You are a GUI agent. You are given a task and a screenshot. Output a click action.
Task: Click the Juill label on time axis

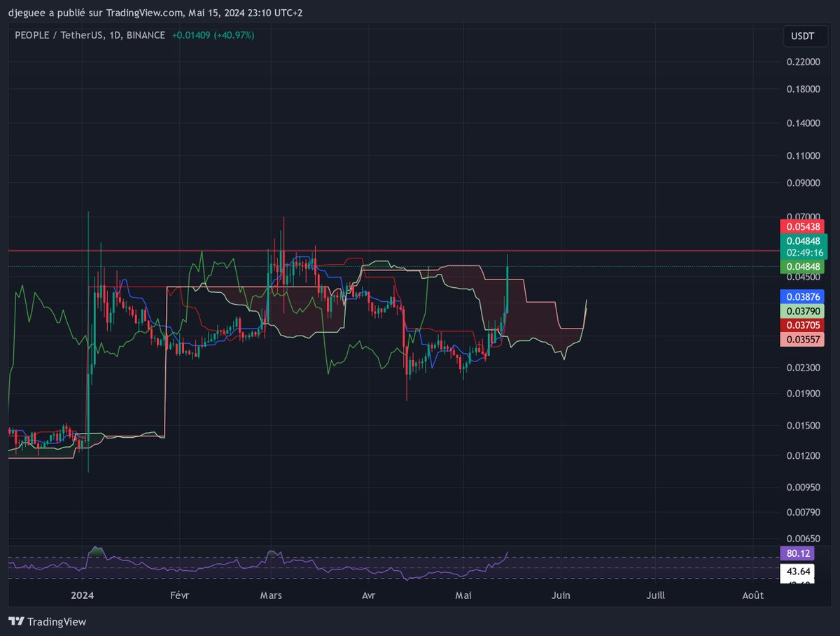[655, 595]
